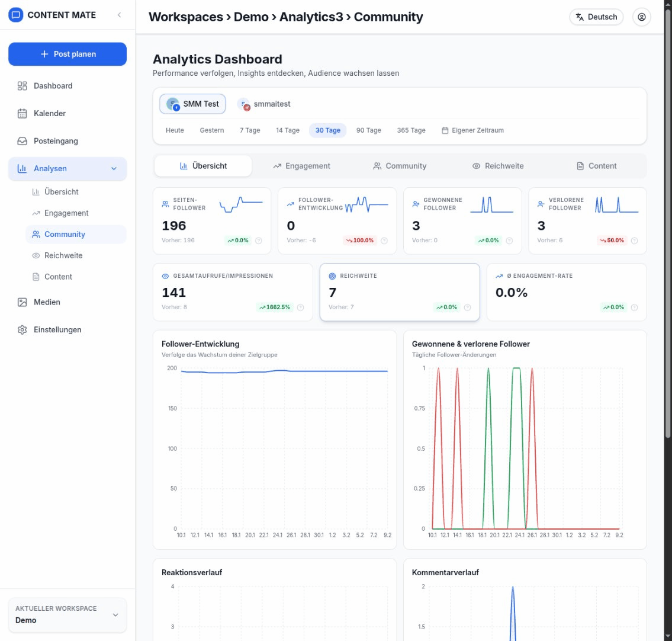This screenshot has height=641, width=672.
Task: Set time range to 14 Tage
Action: pos(288,130)
